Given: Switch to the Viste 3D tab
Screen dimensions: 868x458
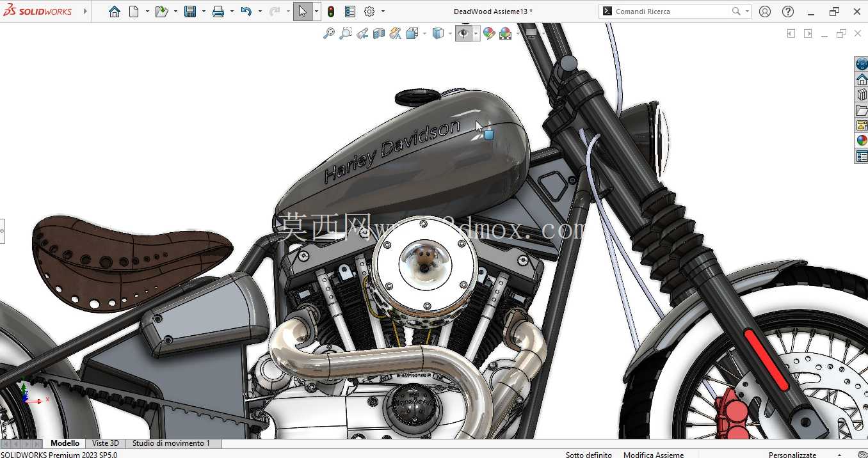Looking at the screenshot, I should tap(106, 443).
